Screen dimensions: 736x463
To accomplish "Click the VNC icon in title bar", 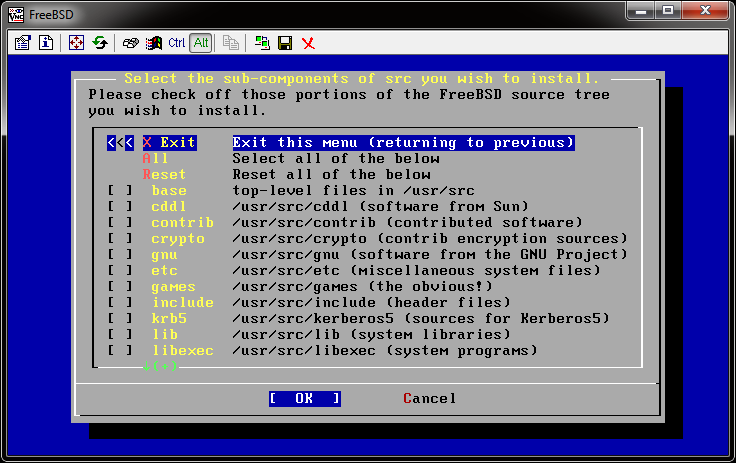I will tap(15, 15).
